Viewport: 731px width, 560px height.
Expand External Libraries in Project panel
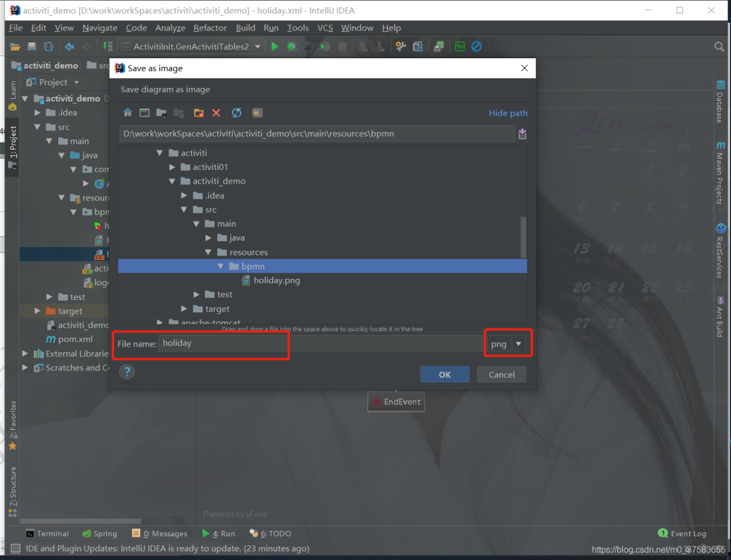[25, 353]
